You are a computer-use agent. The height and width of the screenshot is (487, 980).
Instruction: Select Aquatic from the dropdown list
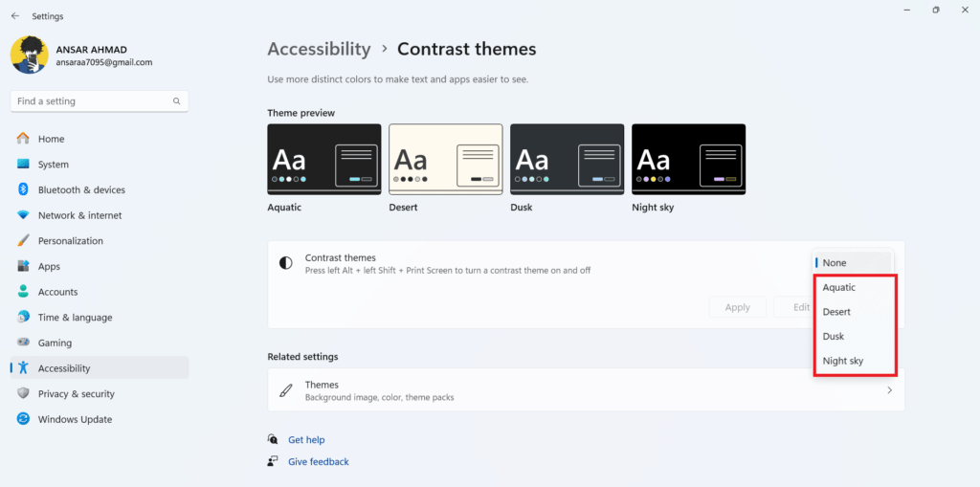pyautogui.click(x=854, y=288)
